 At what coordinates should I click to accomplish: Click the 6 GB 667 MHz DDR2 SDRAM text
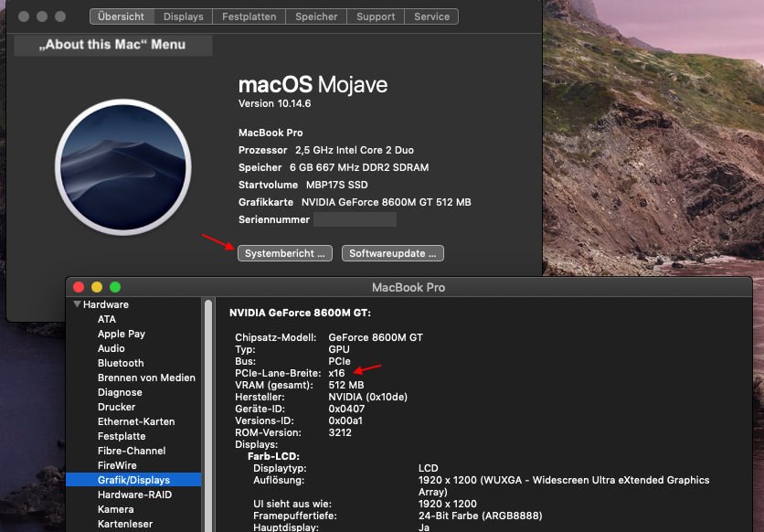(x=359, y=167)
